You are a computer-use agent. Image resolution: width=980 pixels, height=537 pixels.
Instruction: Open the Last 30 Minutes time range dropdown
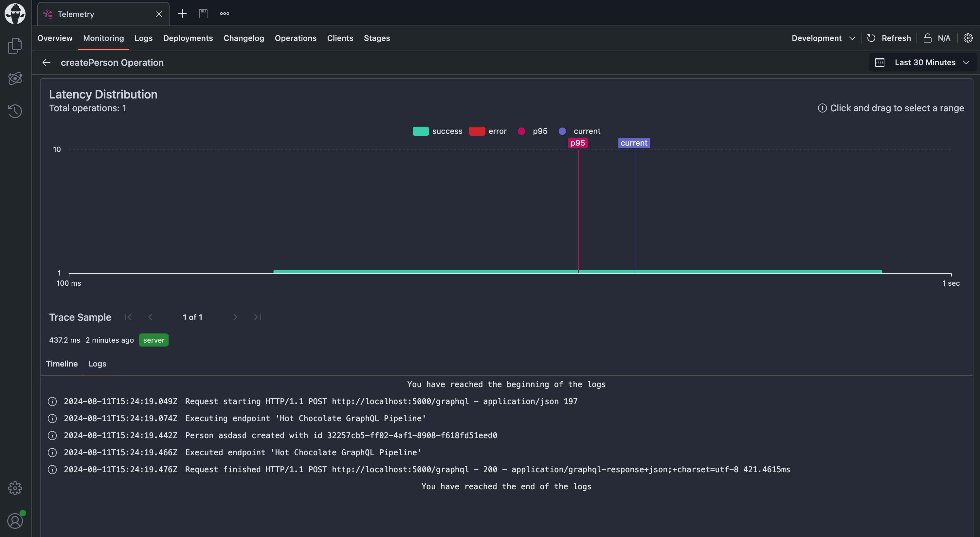click(923, 63)
